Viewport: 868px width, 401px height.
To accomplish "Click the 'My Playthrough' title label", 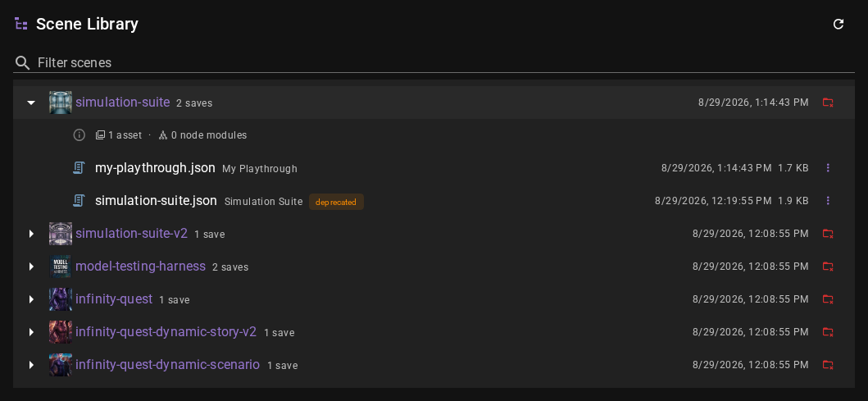I will tap(260, 169).
